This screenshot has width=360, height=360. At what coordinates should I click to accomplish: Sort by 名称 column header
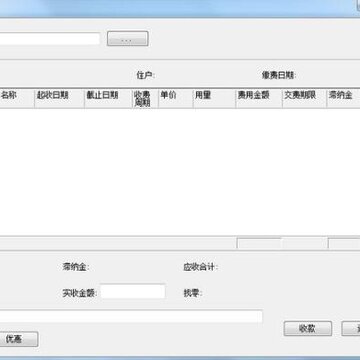coord(17,99)
